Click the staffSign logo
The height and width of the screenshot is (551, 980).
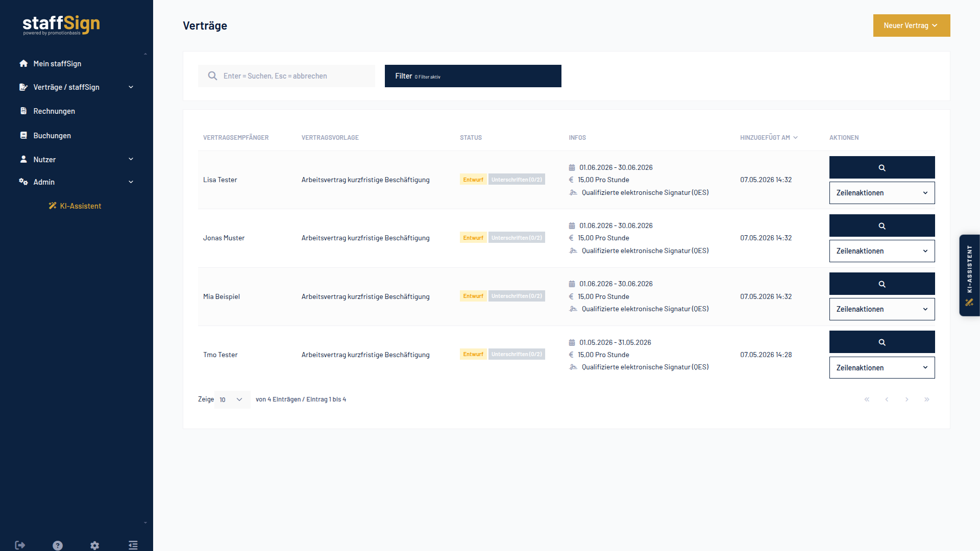(x=61, y=25)
